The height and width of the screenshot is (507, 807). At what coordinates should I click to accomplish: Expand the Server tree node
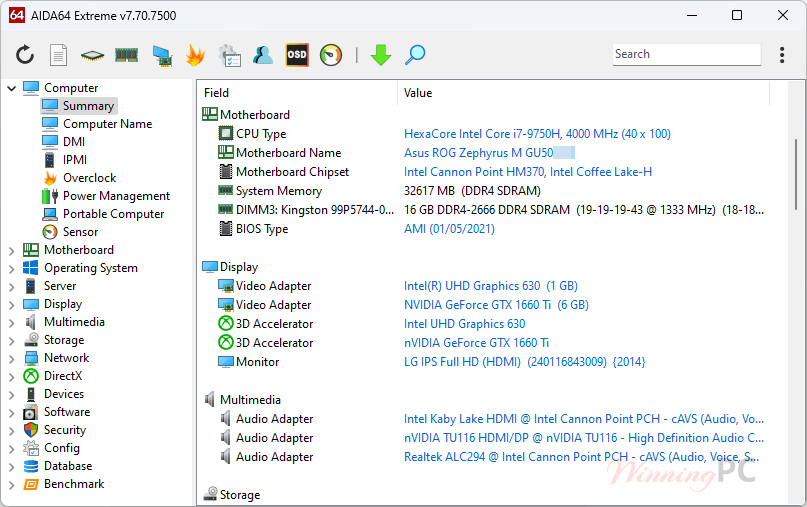tap(11, 287)
